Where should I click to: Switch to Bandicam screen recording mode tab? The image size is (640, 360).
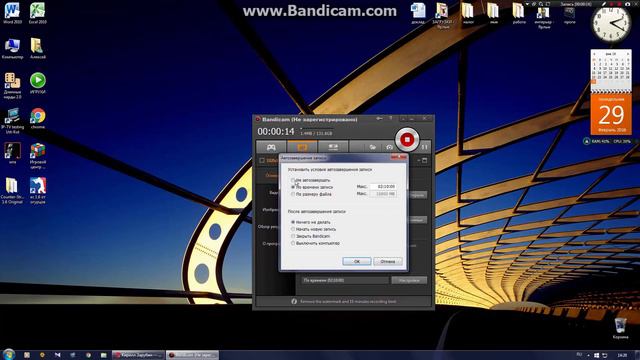302,147
